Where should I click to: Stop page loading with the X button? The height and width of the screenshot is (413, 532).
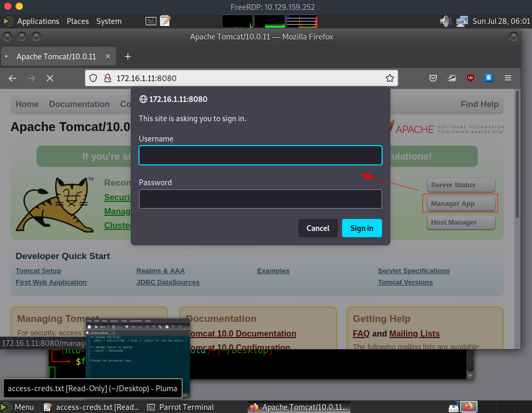(x=50, y=78)
